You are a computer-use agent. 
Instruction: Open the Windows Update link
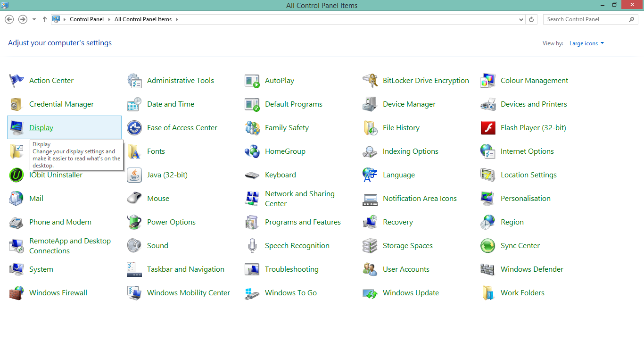(411, 293)
